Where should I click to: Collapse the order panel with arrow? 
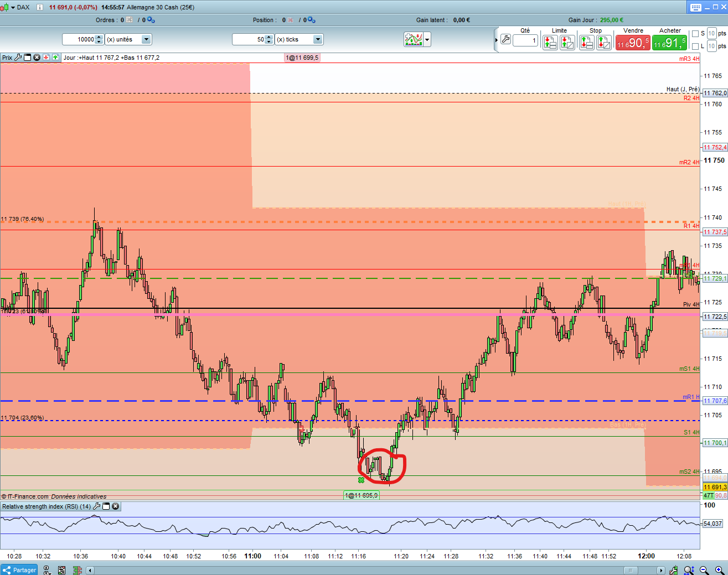496,40
